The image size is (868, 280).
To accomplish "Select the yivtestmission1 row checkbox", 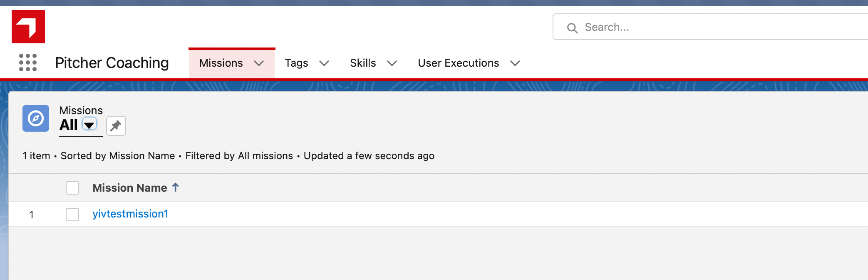I will [72, 215].
